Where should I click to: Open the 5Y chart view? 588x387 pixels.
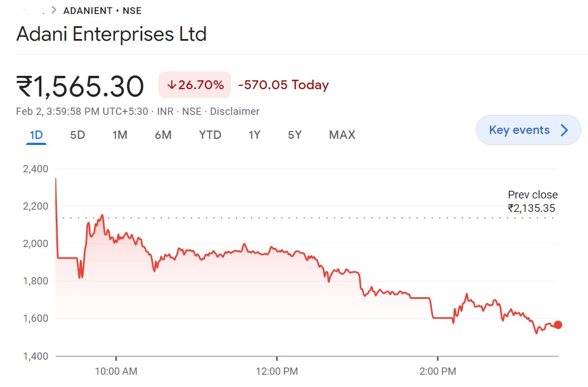[294, 134]
